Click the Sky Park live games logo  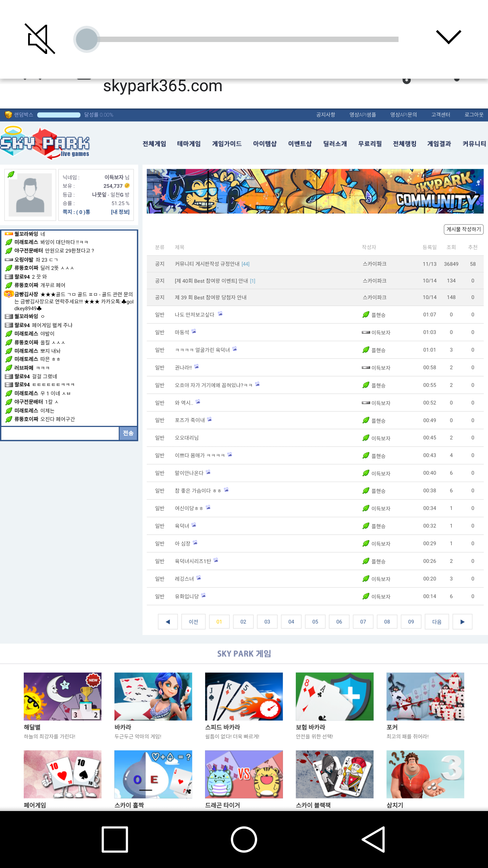[x=45, y=143]
